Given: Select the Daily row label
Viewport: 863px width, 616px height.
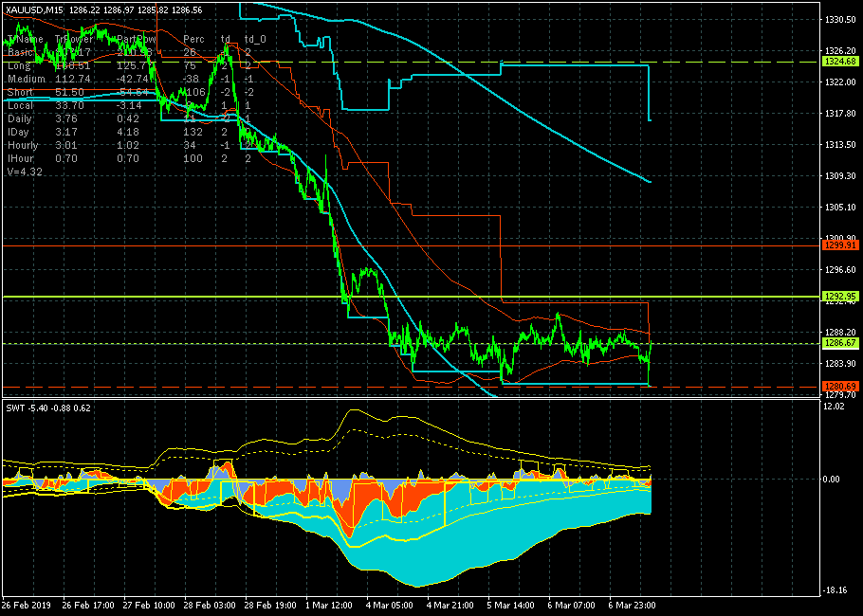Looking at the screenshot, I should [x=19, y=118].
